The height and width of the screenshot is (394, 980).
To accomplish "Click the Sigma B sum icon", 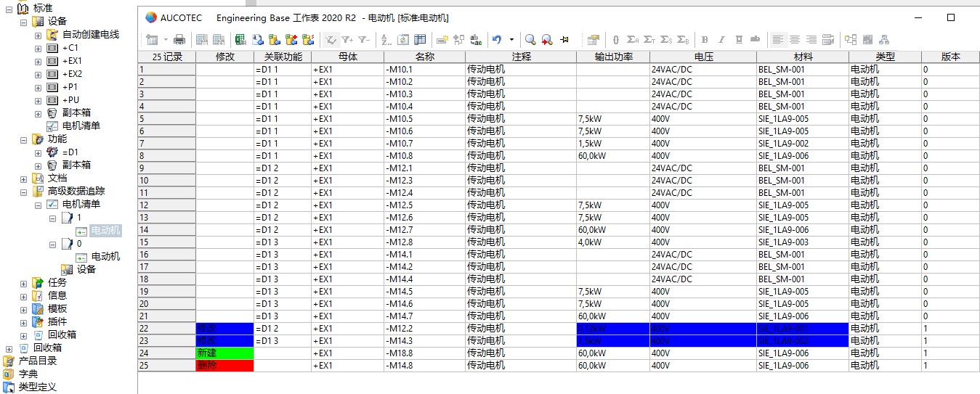I will point(683,40).
